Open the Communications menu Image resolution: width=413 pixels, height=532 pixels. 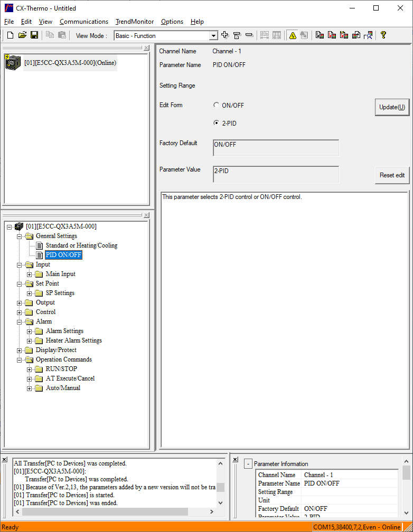click(x=84, y=21)
